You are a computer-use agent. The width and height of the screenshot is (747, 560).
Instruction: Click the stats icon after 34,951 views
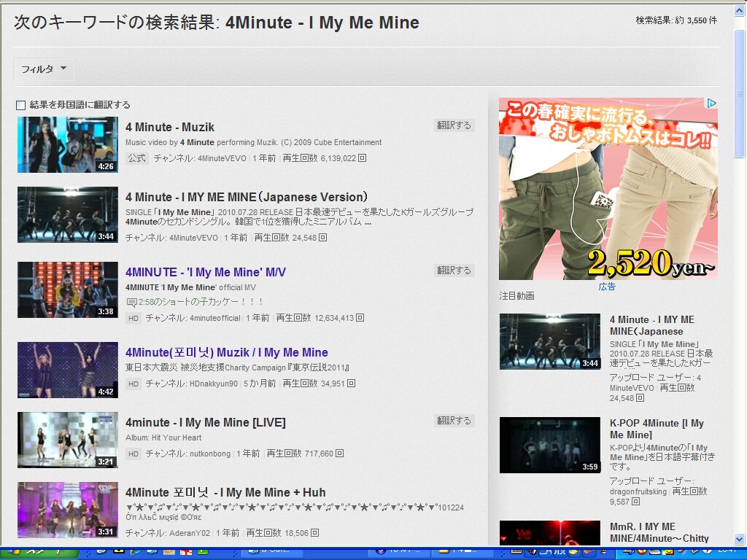click(x=351, y=384)
